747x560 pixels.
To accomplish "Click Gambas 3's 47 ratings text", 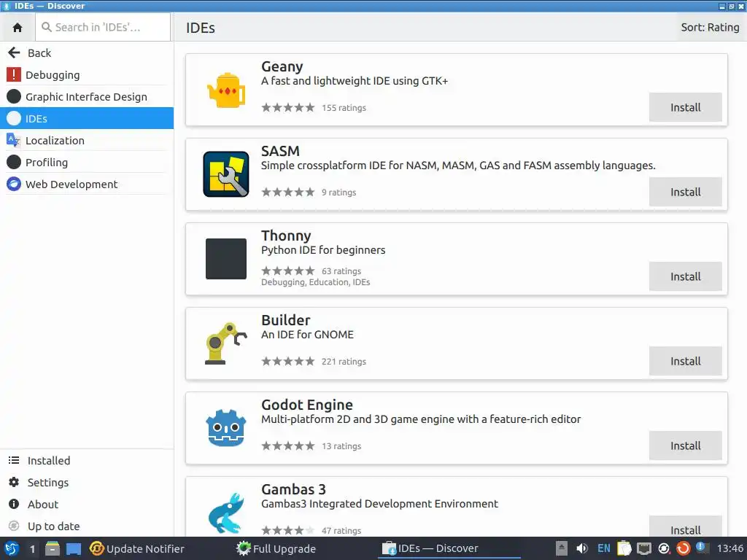I will point(341,531).
